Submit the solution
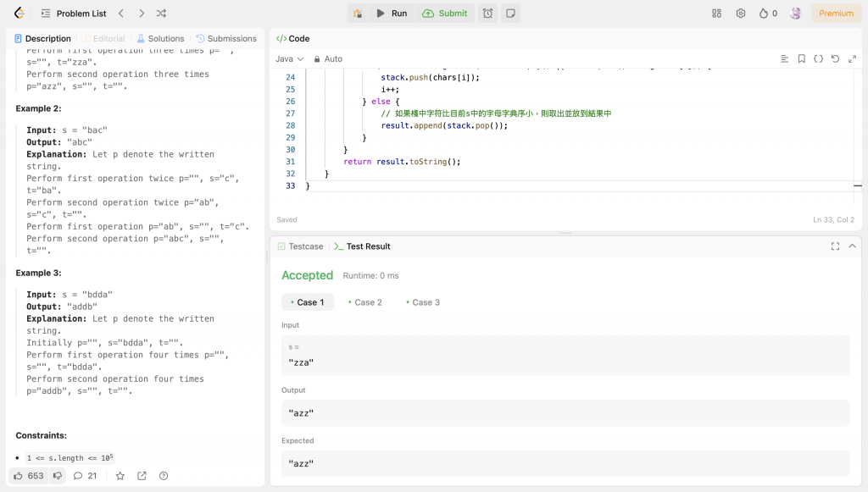Image resolution: width=868 pixels, height=492 pixels. coord(444,14)
